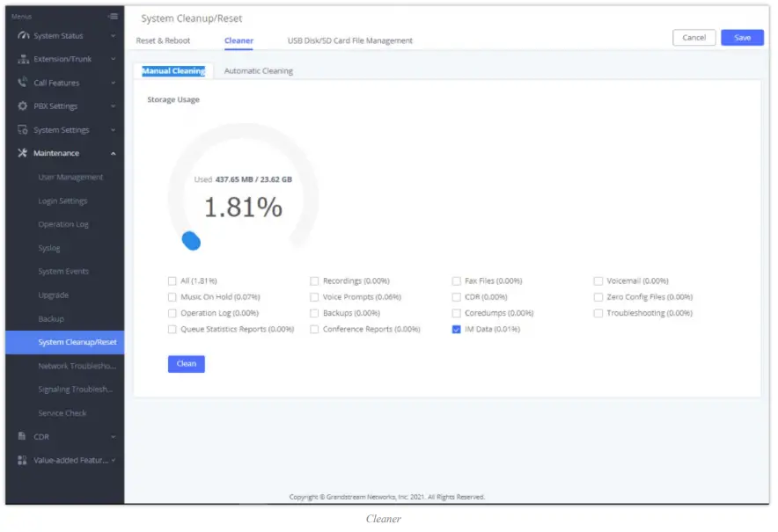Uncheck the IM Data checkbox
Screen dimensions: 778x532
457,329
